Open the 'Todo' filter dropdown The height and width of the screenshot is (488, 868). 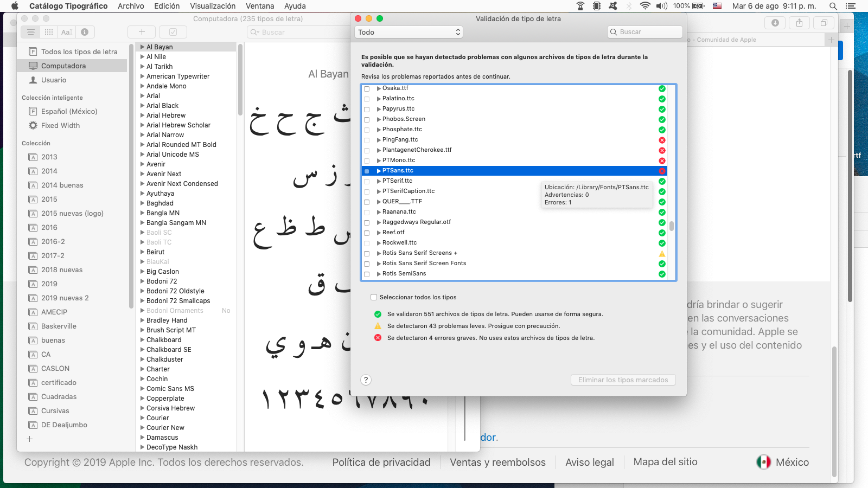coord(409,33)
